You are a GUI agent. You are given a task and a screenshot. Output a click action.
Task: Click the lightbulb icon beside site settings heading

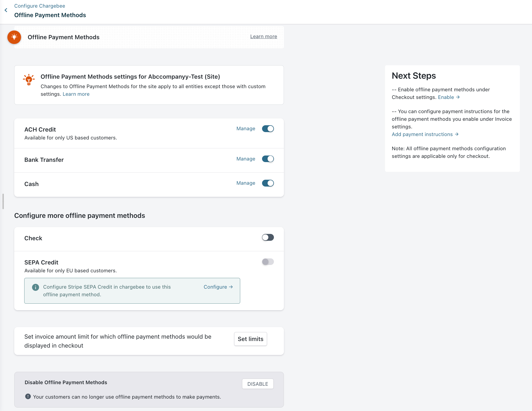(x=29, y=79)
